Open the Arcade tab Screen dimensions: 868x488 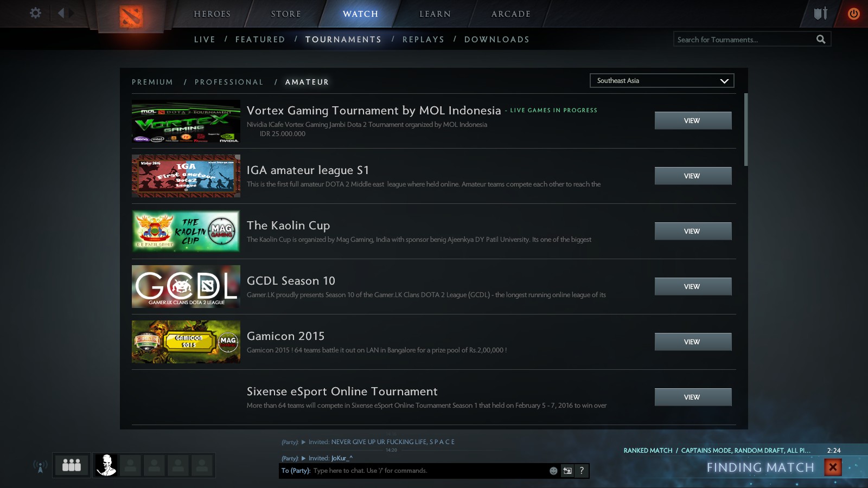(x=511, y=14)
